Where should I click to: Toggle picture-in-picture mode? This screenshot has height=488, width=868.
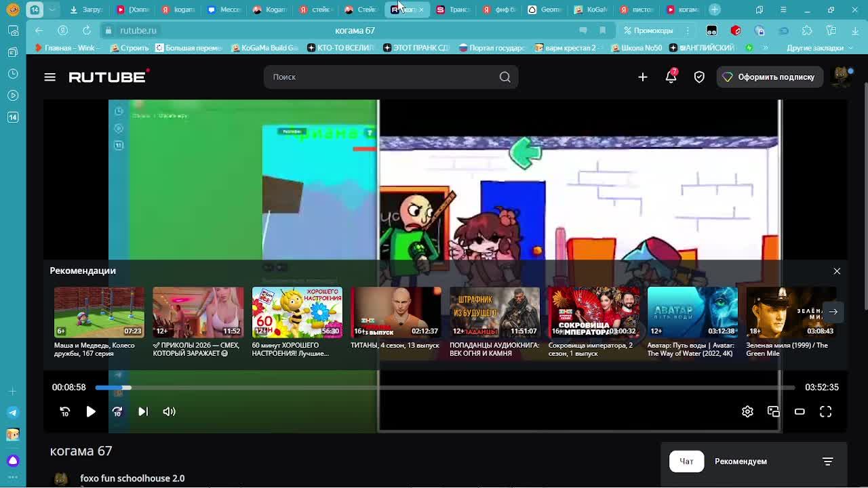[x=774, y=411]
